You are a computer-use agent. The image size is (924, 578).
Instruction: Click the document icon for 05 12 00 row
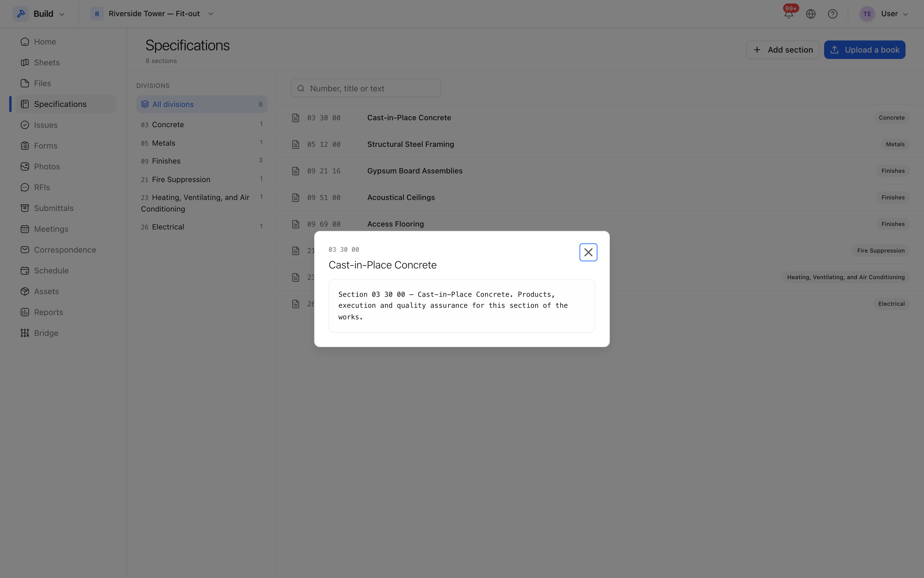tap(295, 144)
